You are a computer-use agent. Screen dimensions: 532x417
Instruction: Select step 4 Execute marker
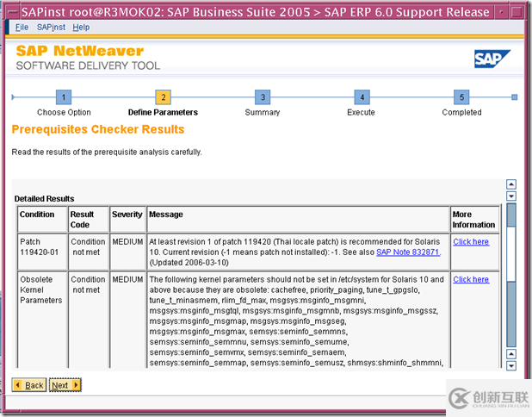(362, 97)
